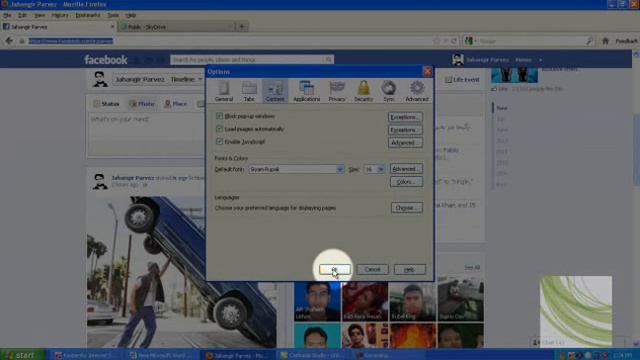Image resolution: width=640 pixels, height=360 pixels.
Task: Click the Home link in Facebook bar
Action: click(x=523, y=60)
